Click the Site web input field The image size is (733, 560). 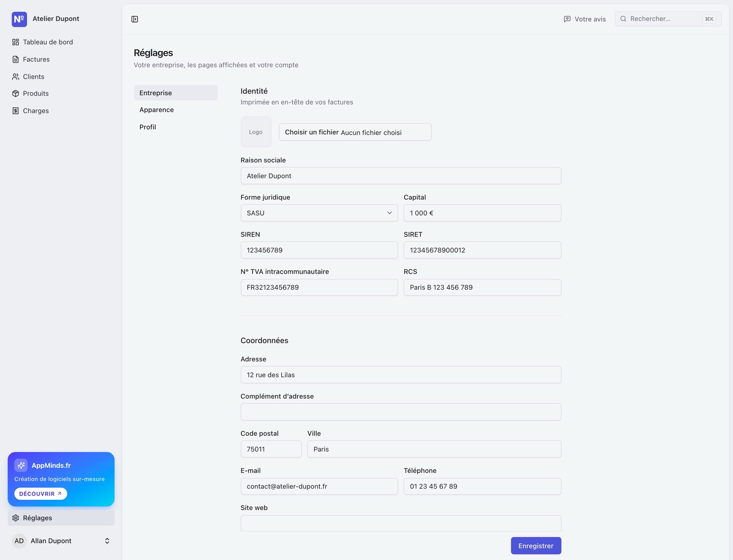coord(401,523)
